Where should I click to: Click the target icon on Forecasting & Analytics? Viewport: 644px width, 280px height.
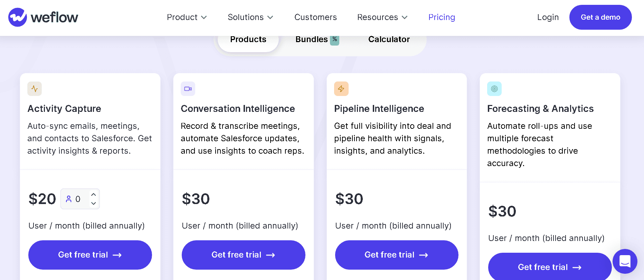494,89
